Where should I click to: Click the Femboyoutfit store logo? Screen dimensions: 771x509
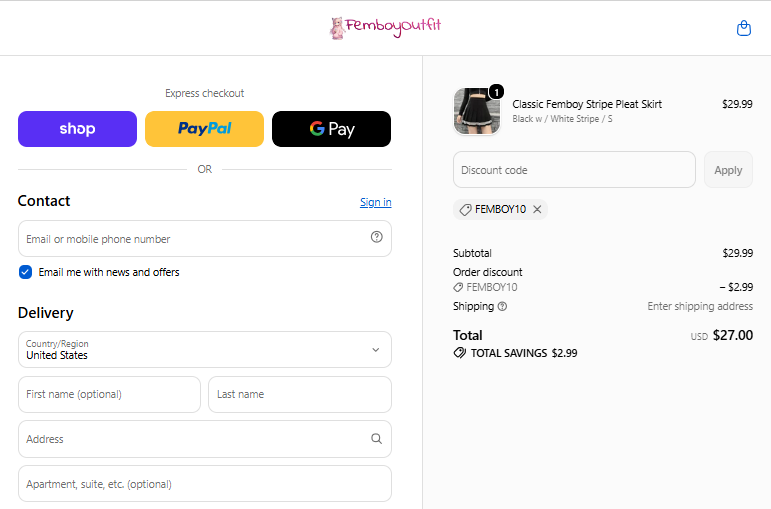[385, 28]
